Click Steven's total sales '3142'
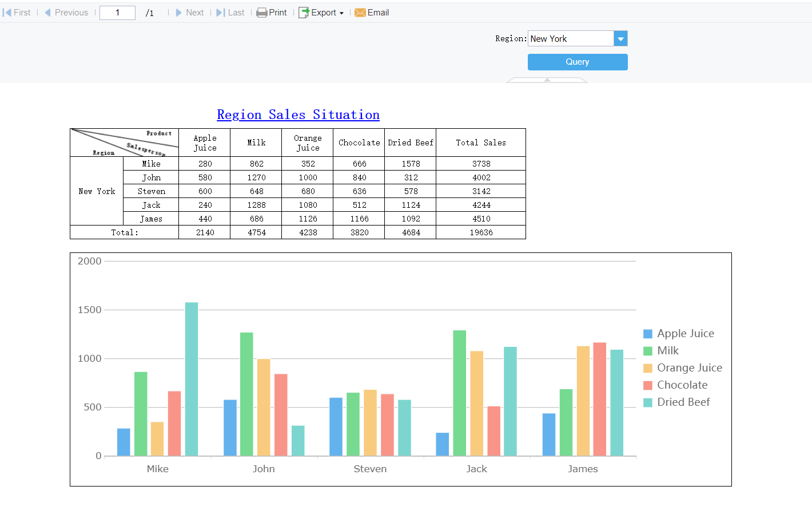Viewport: 812px width, 518px height. tap(481, 191)
